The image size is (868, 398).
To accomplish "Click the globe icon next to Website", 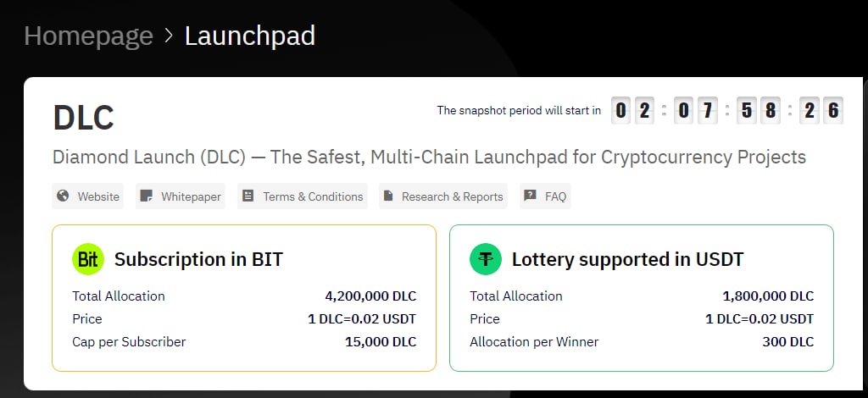I will (x=63, y=196).
